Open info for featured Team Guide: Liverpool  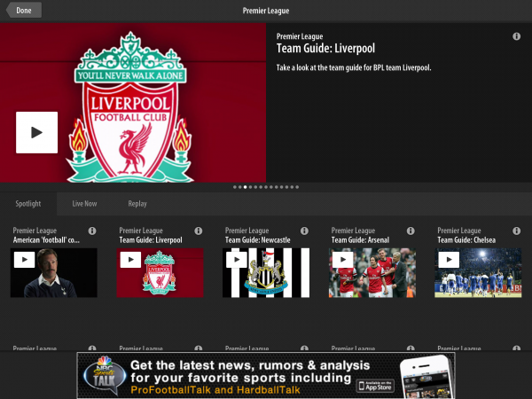click(x=516, y=36)
